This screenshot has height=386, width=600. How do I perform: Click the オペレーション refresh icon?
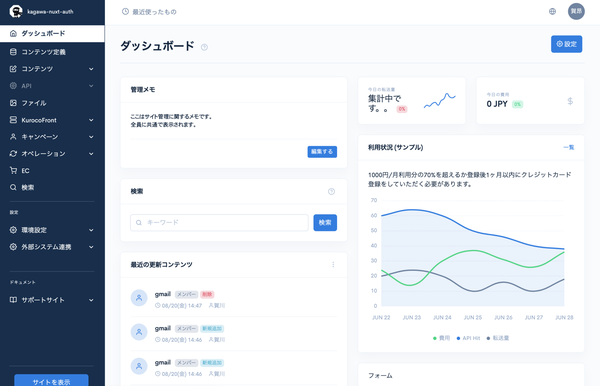tap(13, 153)
